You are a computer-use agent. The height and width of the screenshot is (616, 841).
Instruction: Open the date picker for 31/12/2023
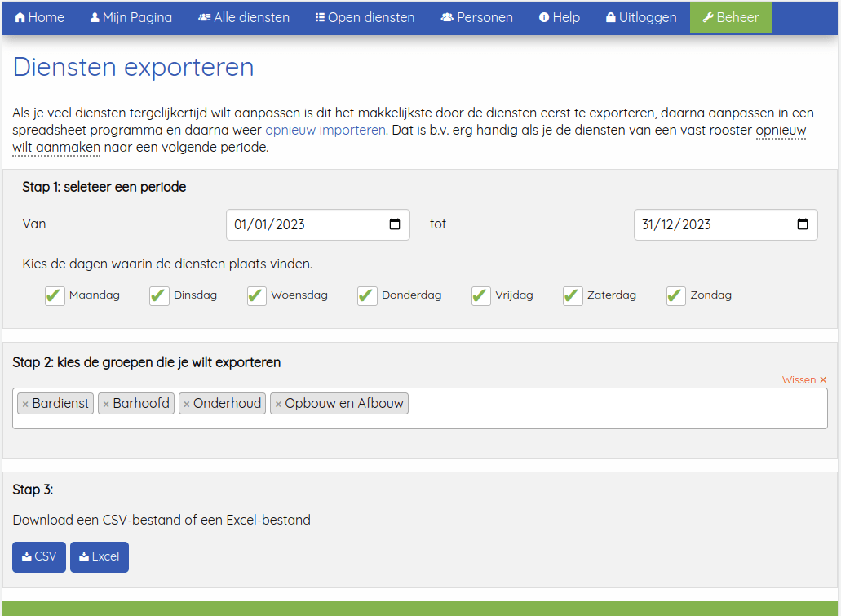(x=803, y=224)
